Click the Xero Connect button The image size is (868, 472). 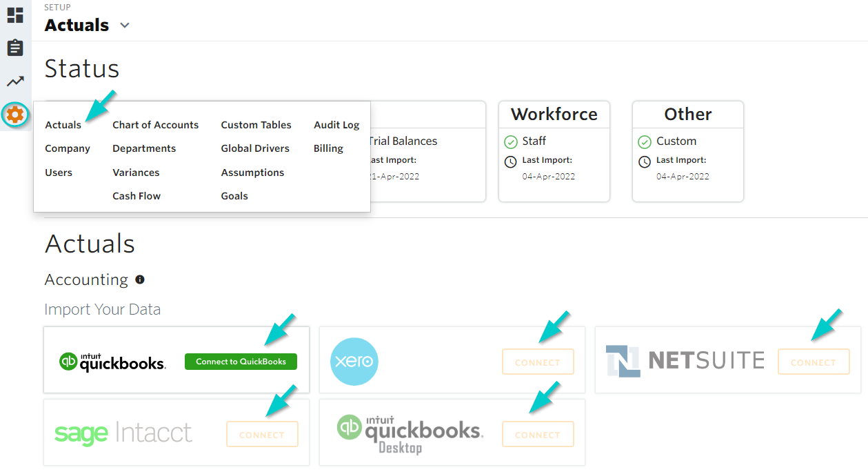[x=538, y=362]
